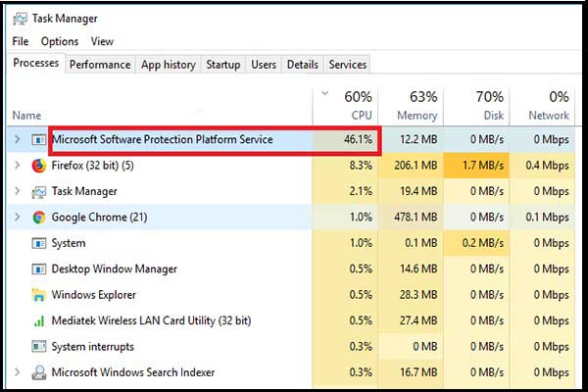The height and width of the screenshot is (392, 588).
Task: Switch to the Performance tab
Action: pyautogui.click(x=100, y=65)
